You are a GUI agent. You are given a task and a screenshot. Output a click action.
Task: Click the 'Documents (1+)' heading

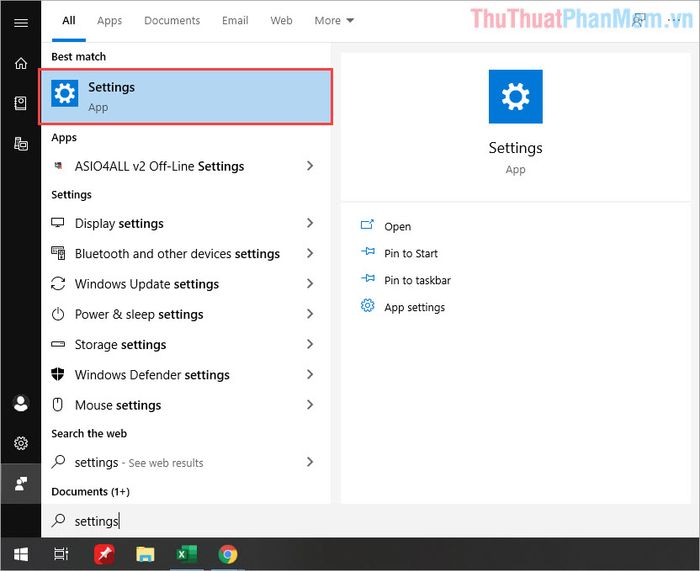(90, 492)
